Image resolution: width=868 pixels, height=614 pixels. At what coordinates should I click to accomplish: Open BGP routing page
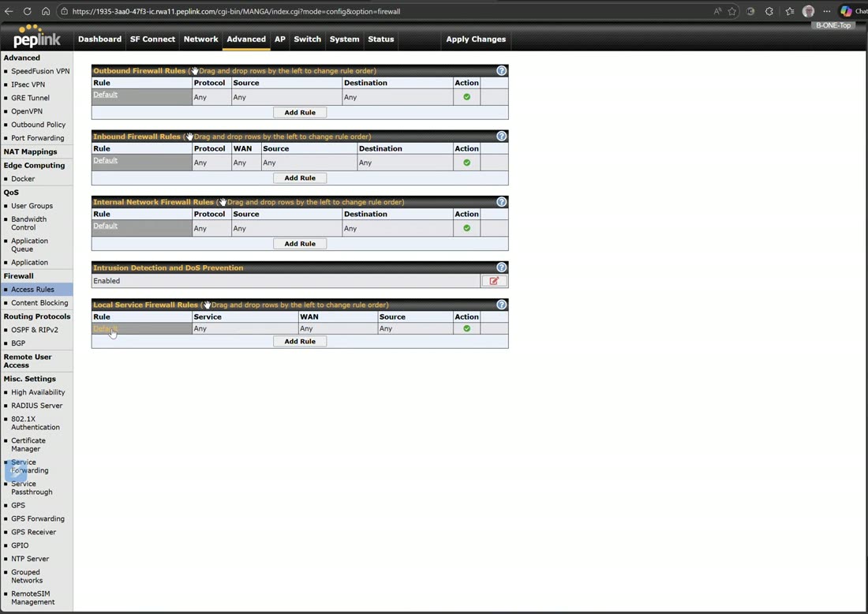coord(18,343)
